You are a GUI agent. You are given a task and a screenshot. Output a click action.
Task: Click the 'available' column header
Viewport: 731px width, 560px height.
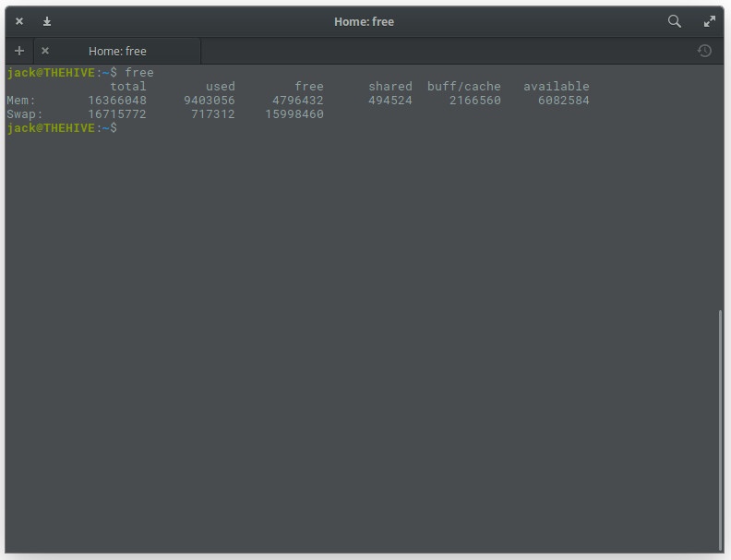click(x=556, y=87)
